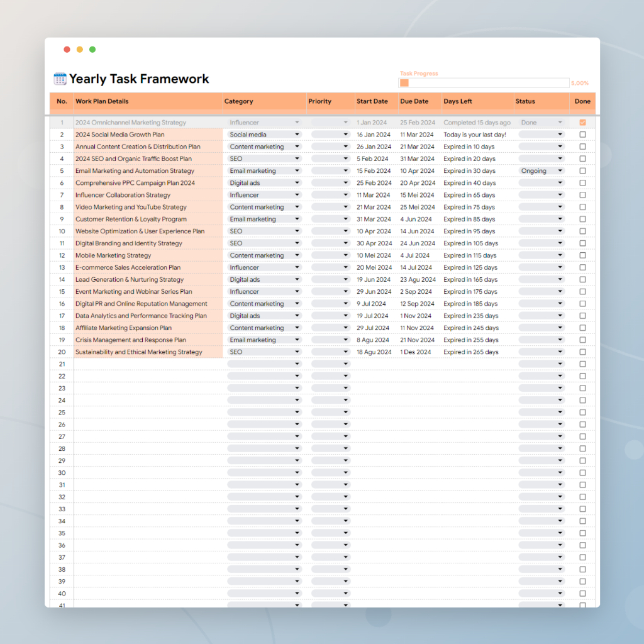Click the red window close dot
Screen dimensions: 644x644
pyautogui.click(x=67, y=50)
